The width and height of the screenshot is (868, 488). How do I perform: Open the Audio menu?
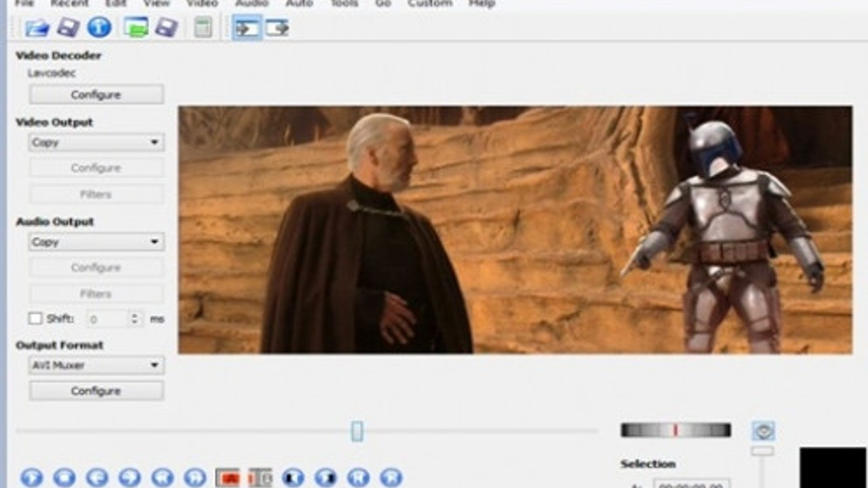coord(252,3)
